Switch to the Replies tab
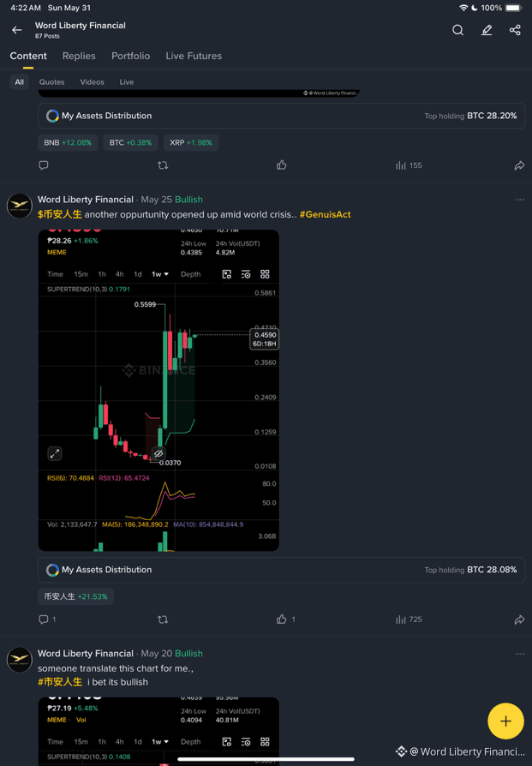This screenshot has width=532, height=766. [79, 56]
